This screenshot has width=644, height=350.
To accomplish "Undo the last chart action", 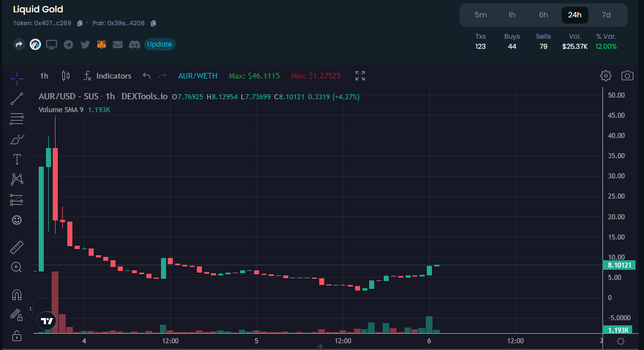I will coord(146,76).
